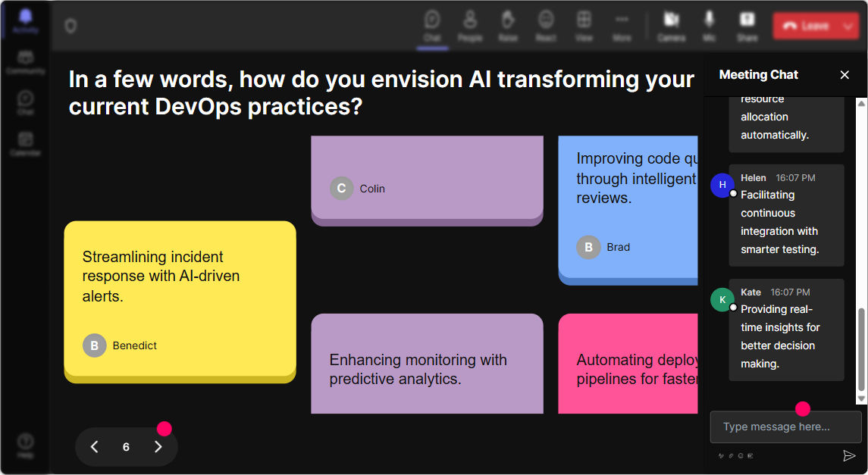Image resolution: width=868 pixels, height=475 pixels.
Task: Go to the next slide
Action: tap(158, 447)
